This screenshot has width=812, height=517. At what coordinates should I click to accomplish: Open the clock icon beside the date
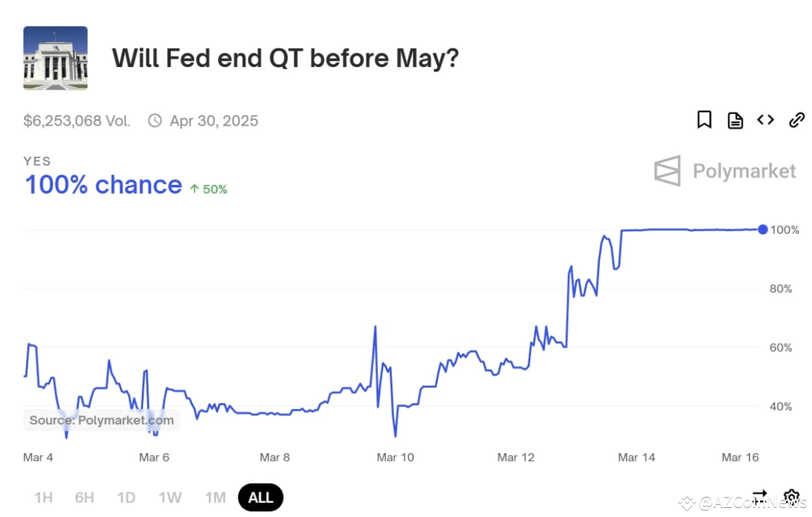click(154, 120)
